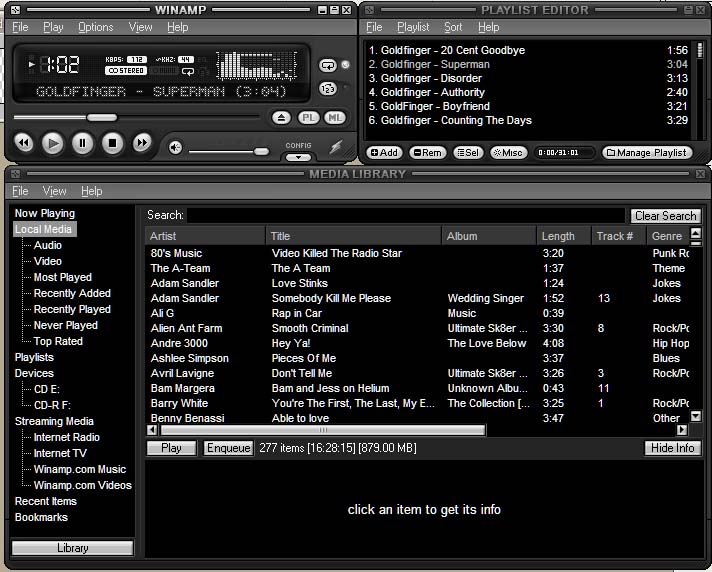This screenshot has height=572, width=712.
Task: Select Local Media tree node
Action: 44,229
